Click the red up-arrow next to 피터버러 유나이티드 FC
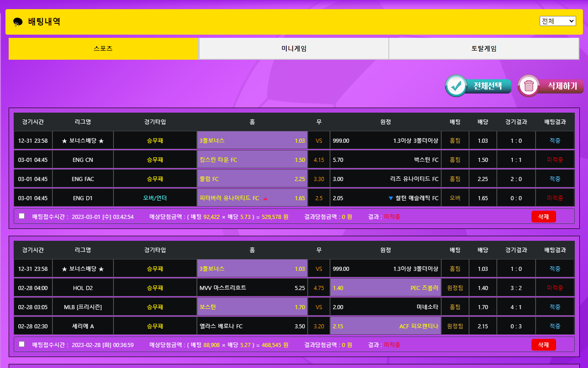The height and width of the screenshot is (368, 588). (x=265, y=198)
